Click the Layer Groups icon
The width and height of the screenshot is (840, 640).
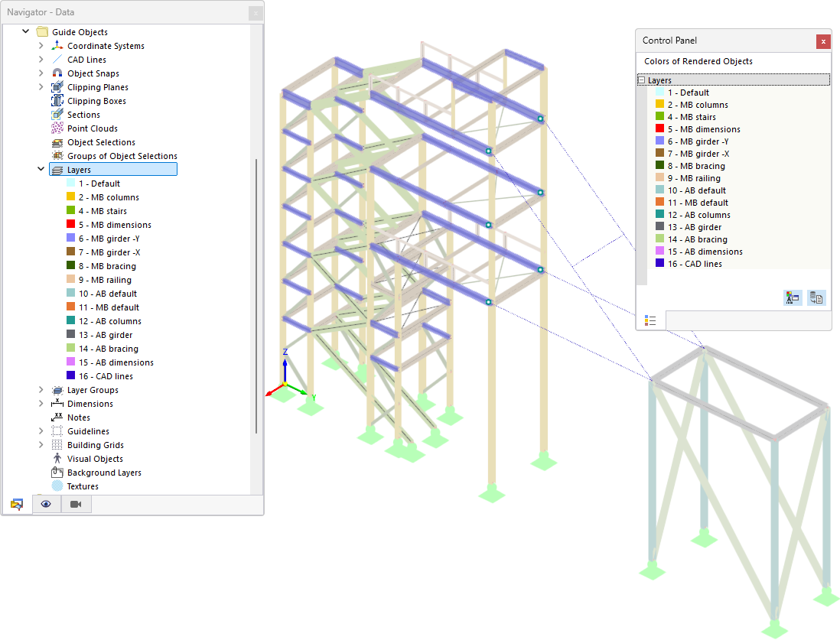pos(57,390)
